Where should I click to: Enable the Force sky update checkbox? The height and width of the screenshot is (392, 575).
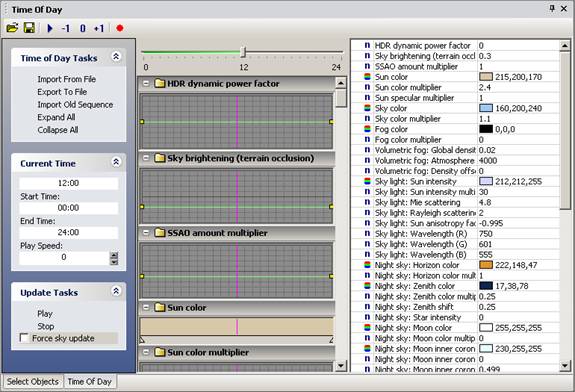click(24, 338)
